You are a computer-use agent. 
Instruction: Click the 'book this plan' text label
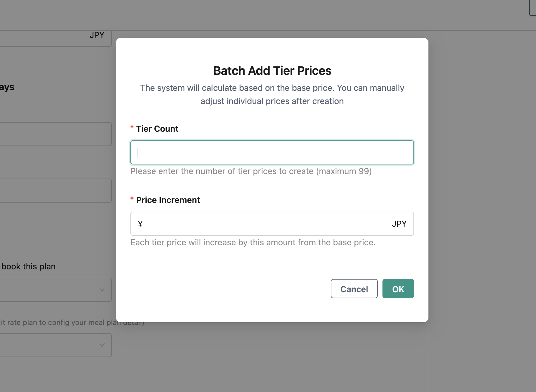28,266
